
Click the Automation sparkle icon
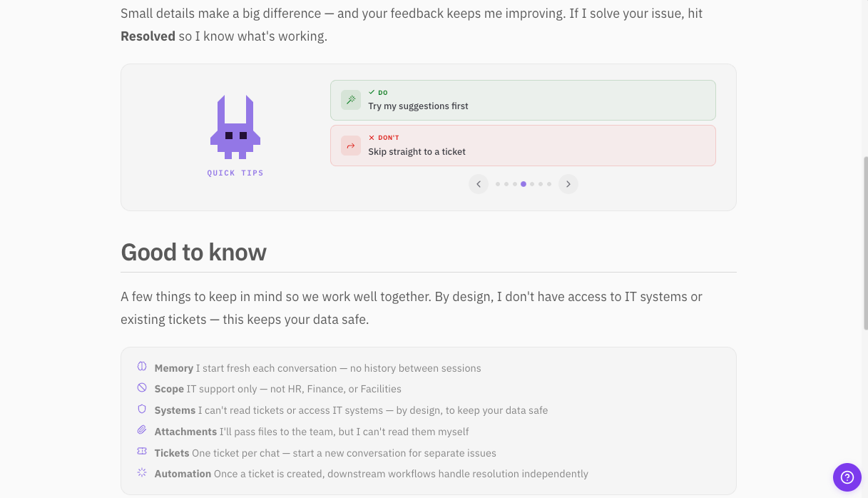pos(141,473)
